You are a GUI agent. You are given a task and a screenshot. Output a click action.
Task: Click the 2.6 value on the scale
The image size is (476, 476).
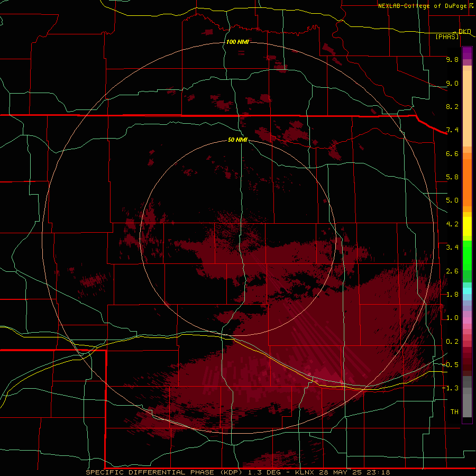[x=452, y=271]
